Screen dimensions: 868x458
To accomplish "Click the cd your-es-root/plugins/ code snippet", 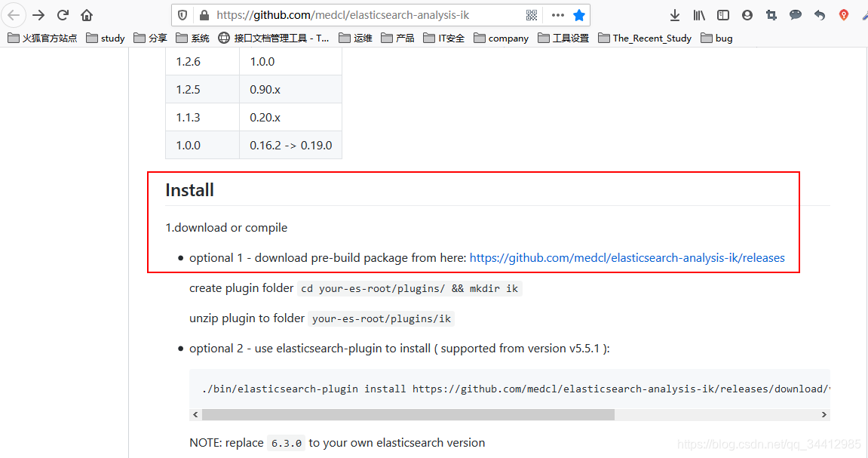I will pyautogui.click(x=409, y=288).
